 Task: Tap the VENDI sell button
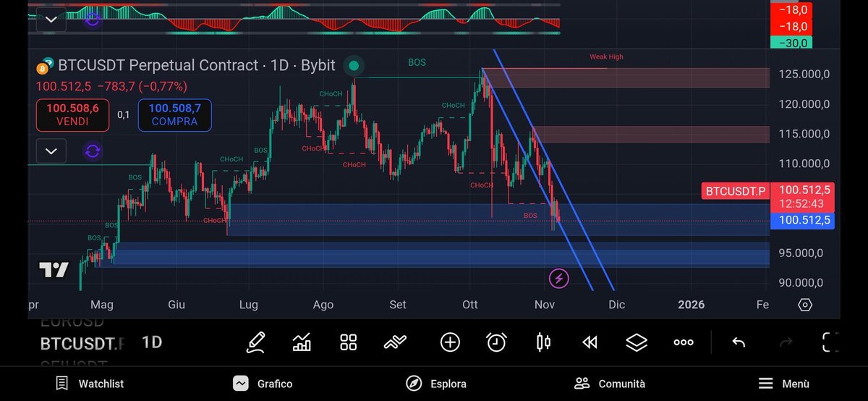coord(73,115)
